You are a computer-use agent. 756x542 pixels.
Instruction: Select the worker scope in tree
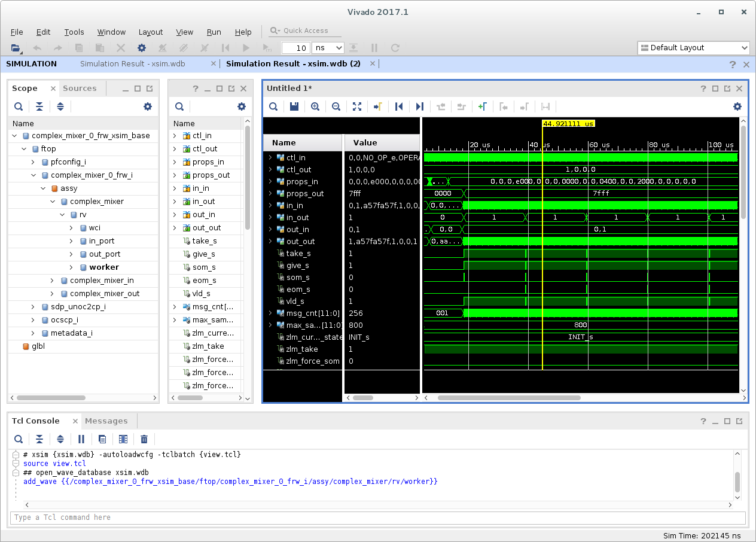104,267
